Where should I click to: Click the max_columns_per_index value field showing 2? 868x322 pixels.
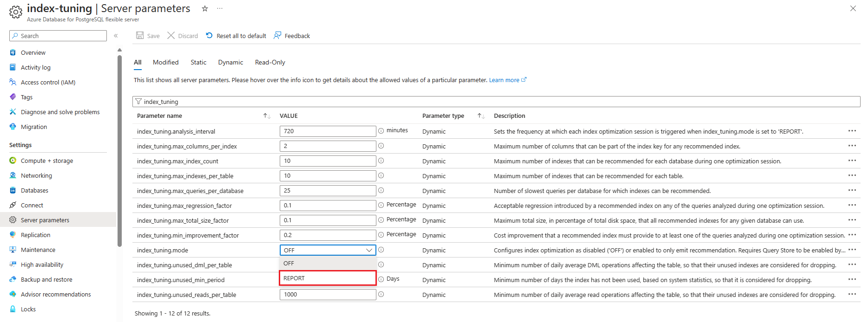pos(328,146)
